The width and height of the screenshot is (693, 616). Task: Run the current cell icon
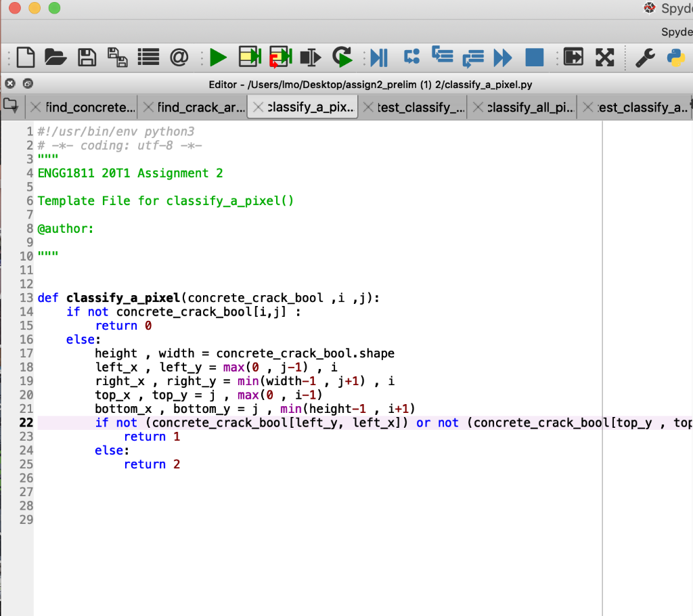pyautogui.click(x=250, y=57)
